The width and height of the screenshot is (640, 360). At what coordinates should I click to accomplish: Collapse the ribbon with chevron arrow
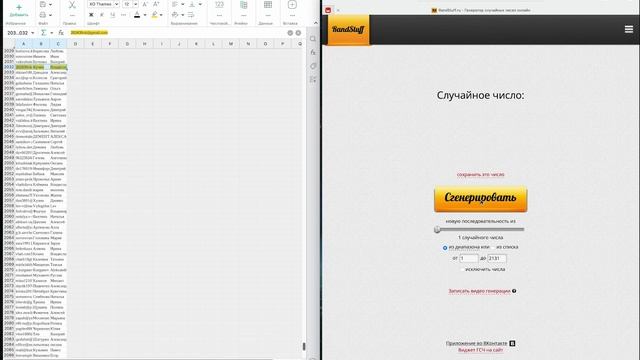316,23
